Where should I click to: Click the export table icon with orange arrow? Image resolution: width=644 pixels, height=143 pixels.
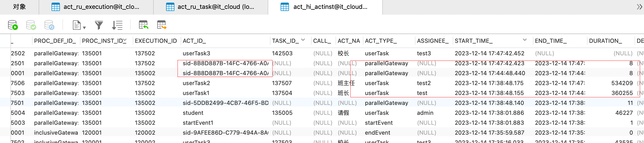coord(162,25)
